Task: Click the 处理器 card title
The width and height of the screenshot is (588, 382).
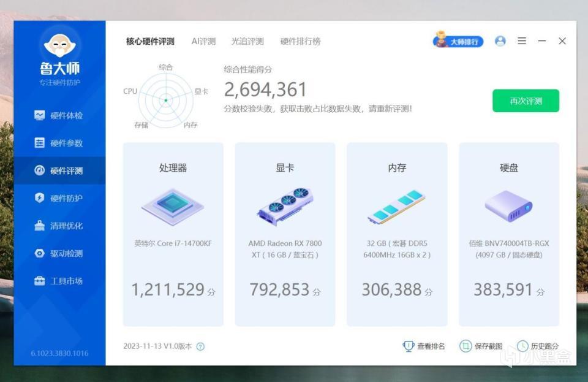Action: tap(173, 167)
